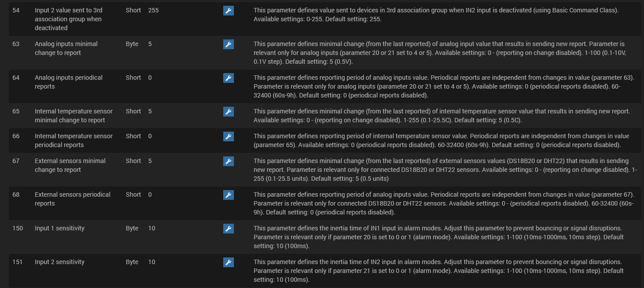
Task: Click the Byte type of parameter 151
Action: tap(132, 262)
